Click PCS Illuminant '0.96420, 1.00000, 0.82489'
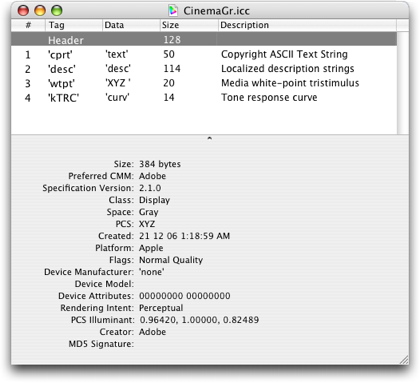The width and height of the screenshot is (420, 383). (x=199, y=320)
